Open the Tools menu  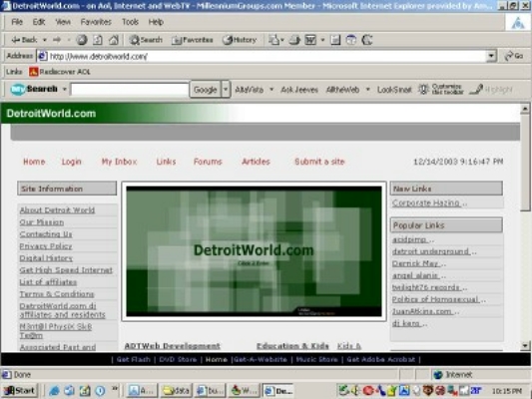[131, 22]
